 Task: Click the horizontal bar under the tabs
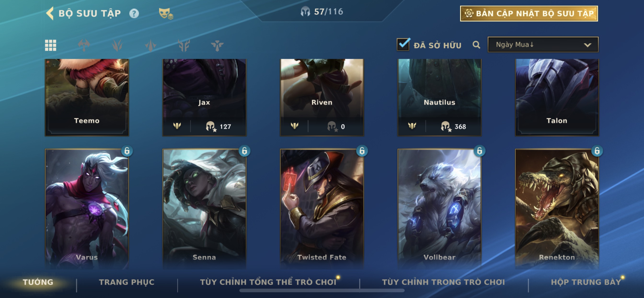pyautogui.click(x=322, y=291)
